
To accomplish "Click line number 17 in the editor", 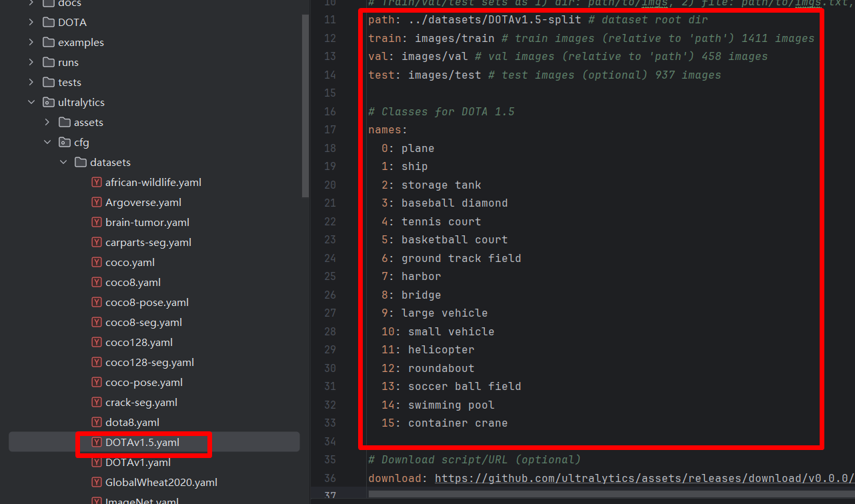I will pyautogui.click(x=330, y=129).
